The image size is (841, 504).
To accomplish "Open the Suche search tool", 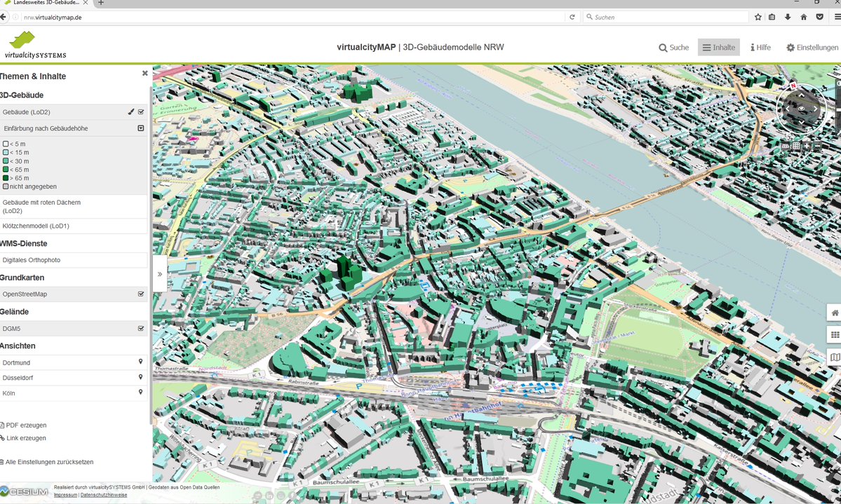I will coord(673,47).
